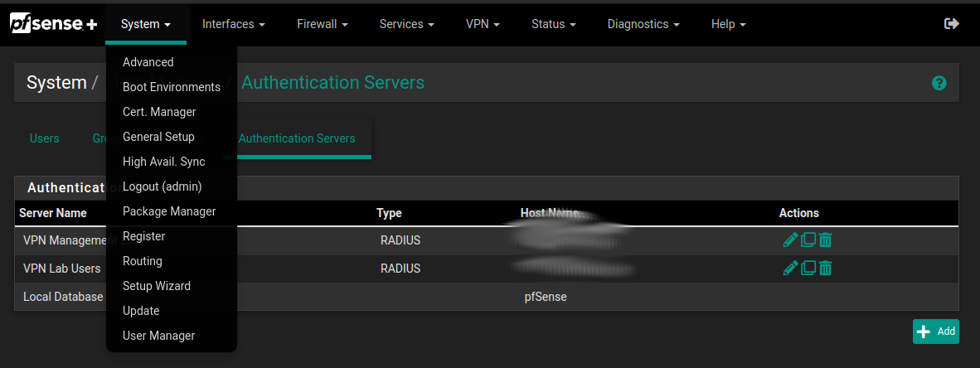Click the Actions column header
Image resolution: width=980 pixels, height=368 pixels.
pyautogui.click(x=798, y=213)
